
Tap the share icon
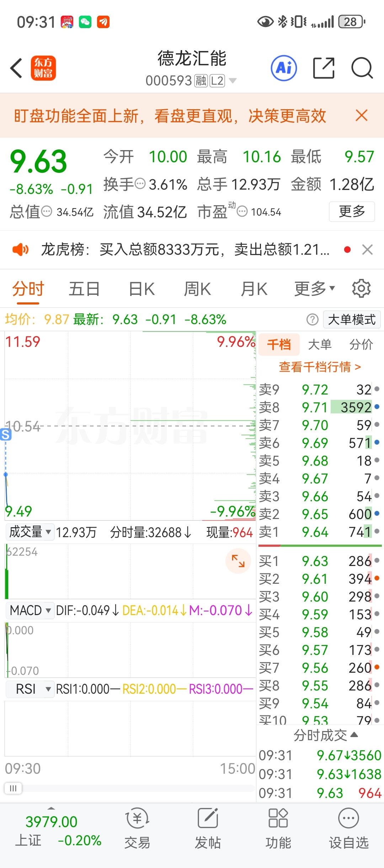324,68
